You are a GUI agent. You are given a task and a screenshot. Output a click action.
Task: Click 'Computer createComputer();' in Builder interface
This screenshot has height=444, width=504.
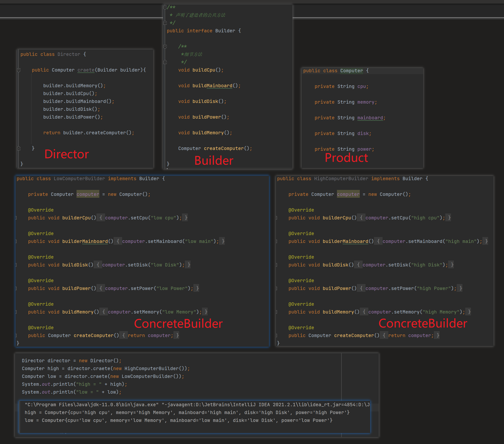click(215, 149)
